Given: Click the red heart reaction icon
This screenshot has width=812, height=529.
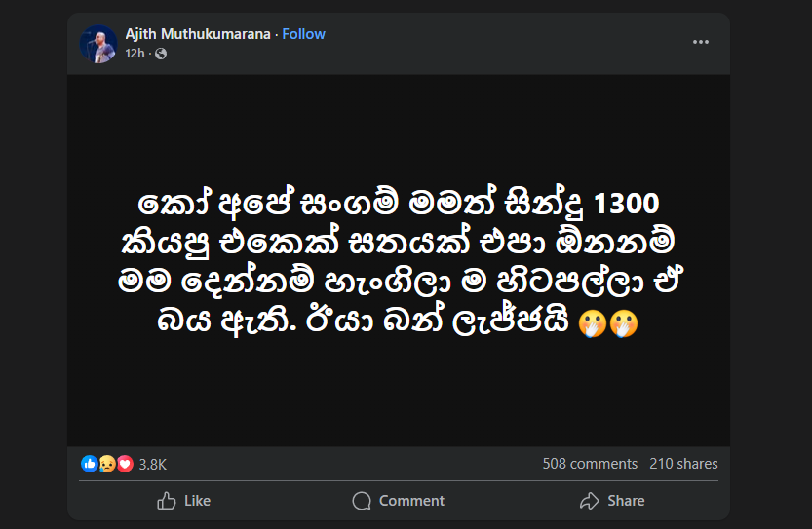Looking at the screenshot, I should pos(124,464).
